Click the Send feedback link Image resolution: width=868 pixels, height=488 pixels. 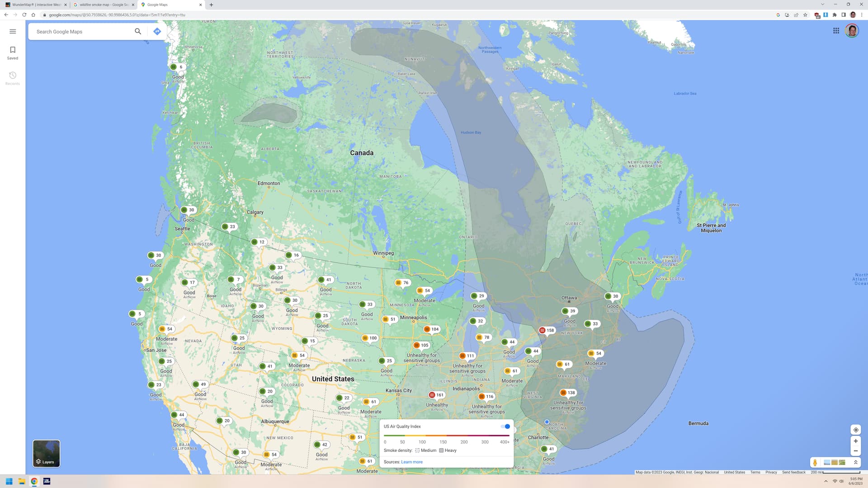point(793,472)
